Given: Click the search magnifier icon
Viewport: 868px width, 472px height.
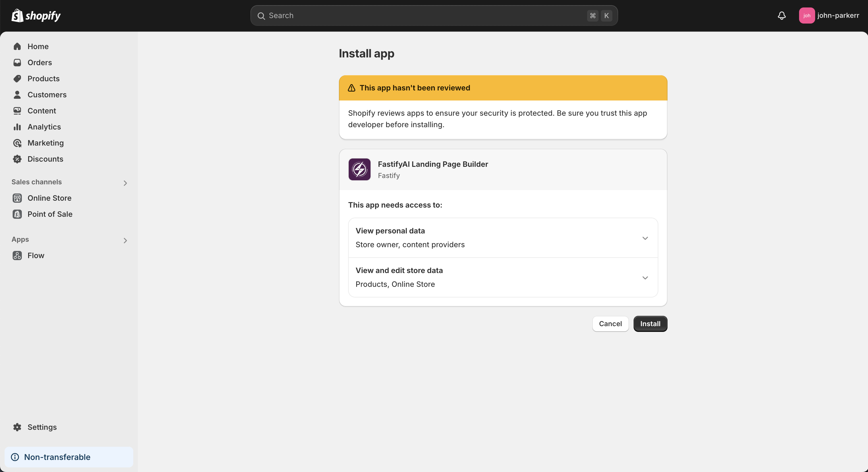Looking at the screenshot, I should (x=261, y=16).
